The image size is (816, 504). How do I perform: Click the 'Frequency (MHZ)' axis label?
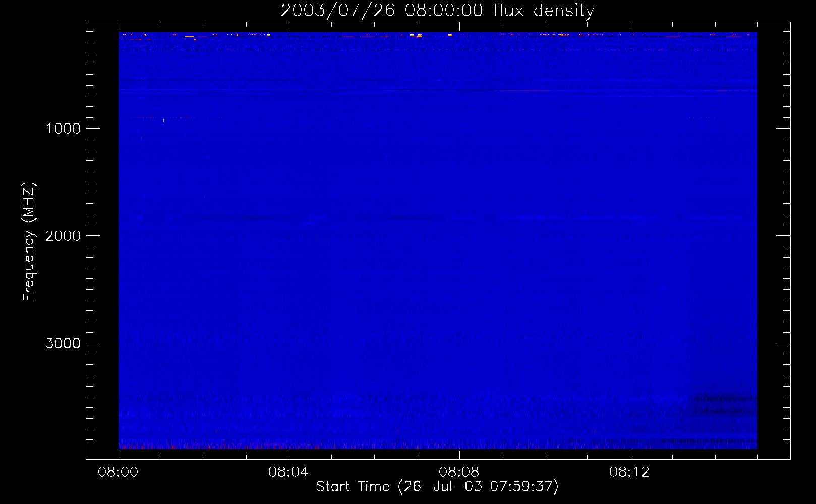[29, 242]
